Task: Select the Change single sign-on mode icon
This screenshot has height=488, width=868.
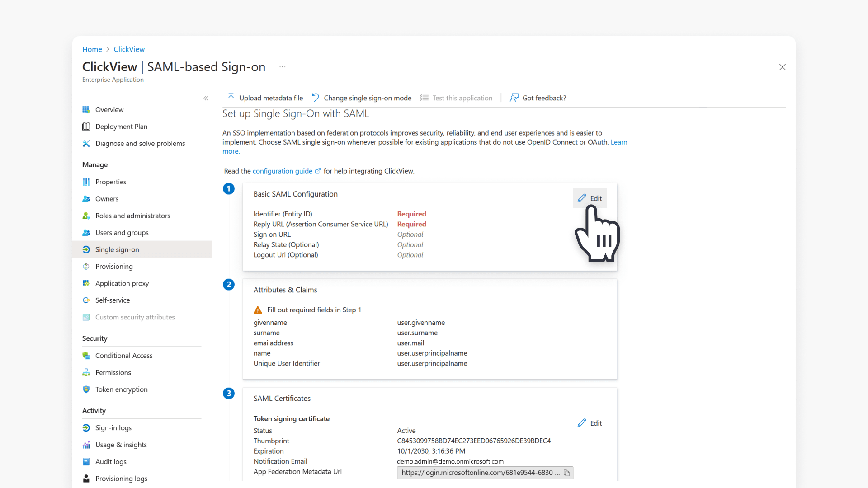Action: [x=316, y=97]
